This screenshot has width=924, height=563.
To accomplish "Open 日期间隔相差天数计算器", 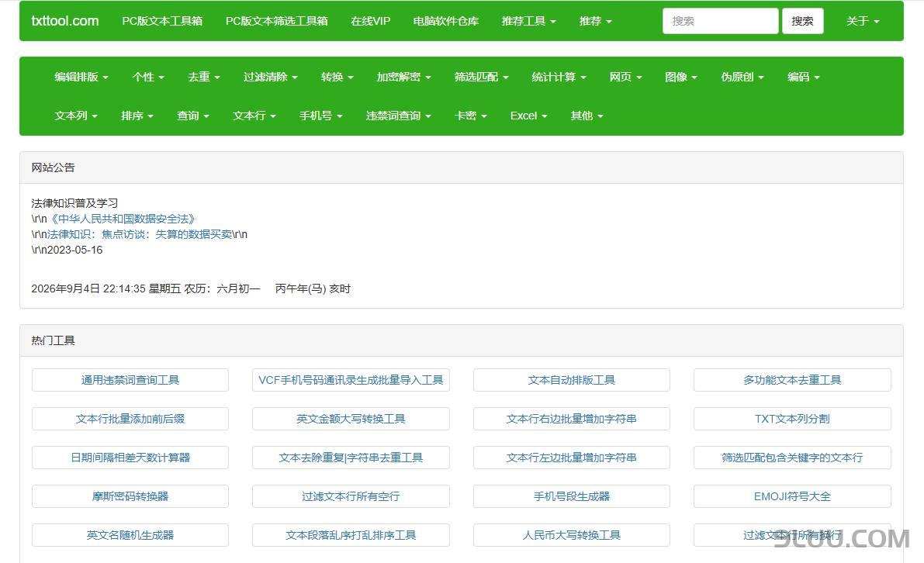I will pyautogui.click(x=130, y=458).
